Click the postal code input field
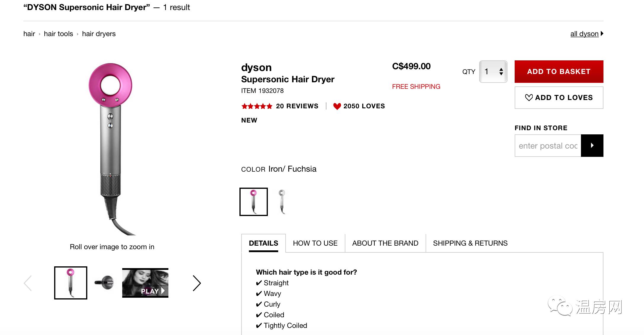The height and width of the screenshot is (335, 644). pyautogui.click(x=548, y=146)
